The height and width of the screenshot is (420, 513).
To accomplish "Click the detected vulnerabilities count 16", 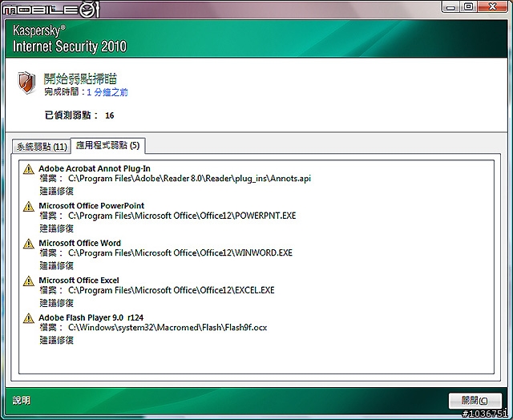I will click(110, 115).
